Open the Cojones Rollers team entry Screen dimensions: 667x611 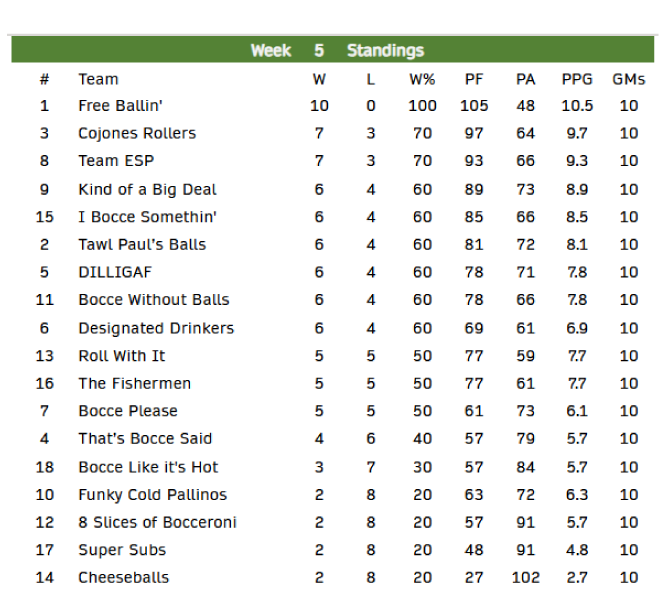(137, 134)
